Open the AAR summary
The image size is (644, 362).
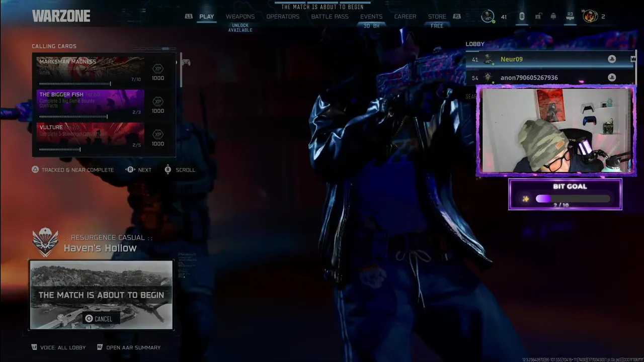point(133,347)
